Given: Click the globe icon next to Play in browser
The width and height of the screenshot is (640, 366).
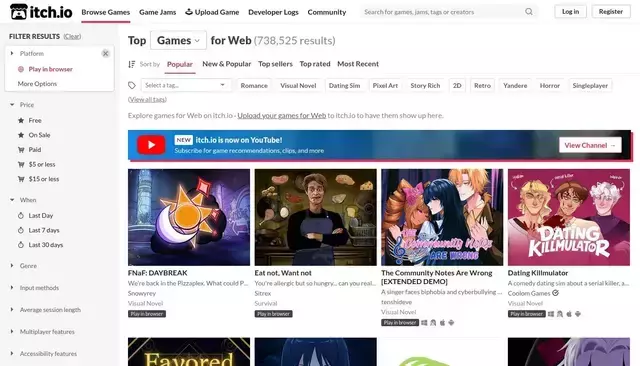Looking at the screenshot, I should [x=21, y=69].
